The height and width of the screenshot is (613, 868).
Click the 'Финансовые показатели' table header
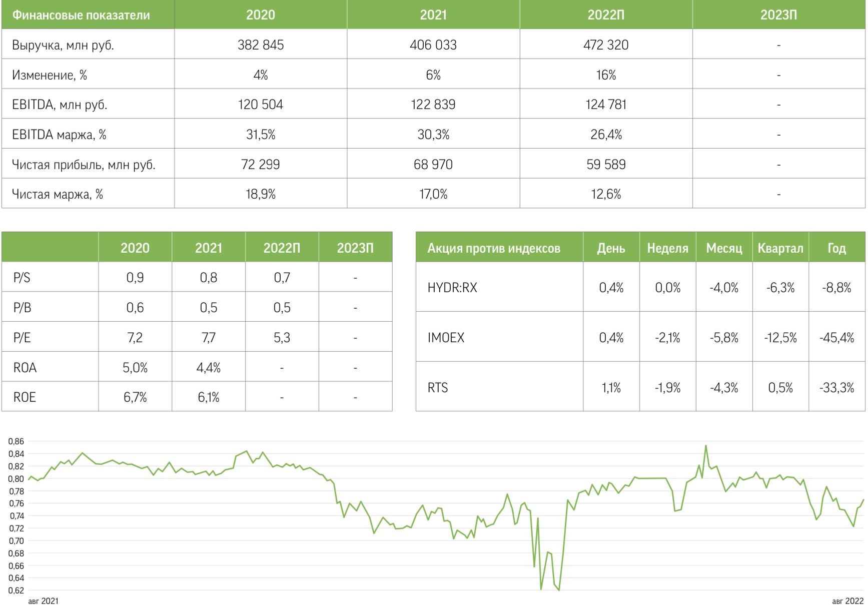coord(81,15)
